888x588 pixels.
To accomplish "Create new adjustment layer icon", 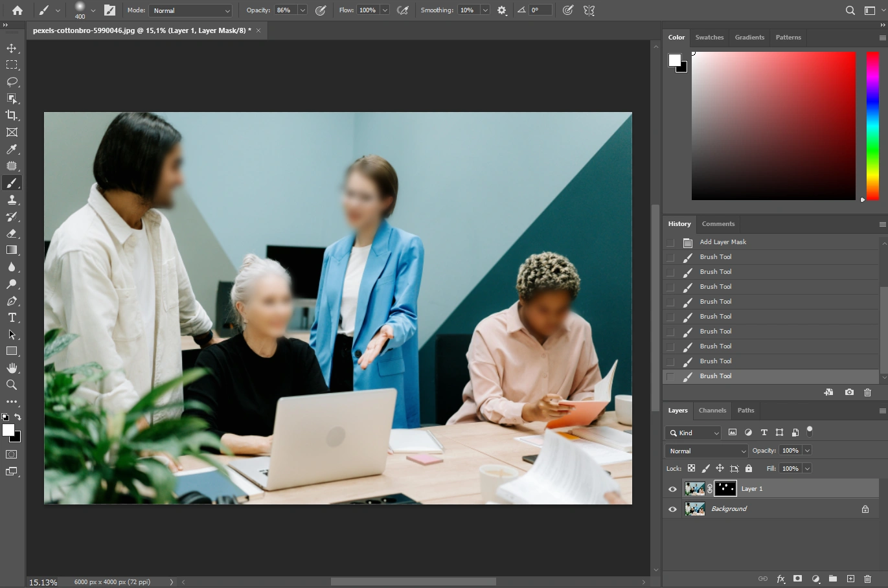I will point(816,579).
